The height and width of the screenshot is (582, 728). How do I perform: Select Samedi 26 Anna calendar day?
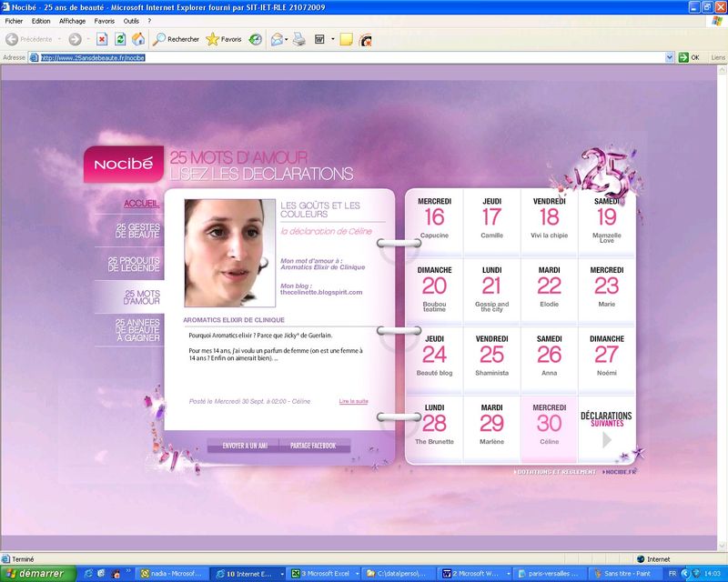pyautogui.click(x=550, y=359)
